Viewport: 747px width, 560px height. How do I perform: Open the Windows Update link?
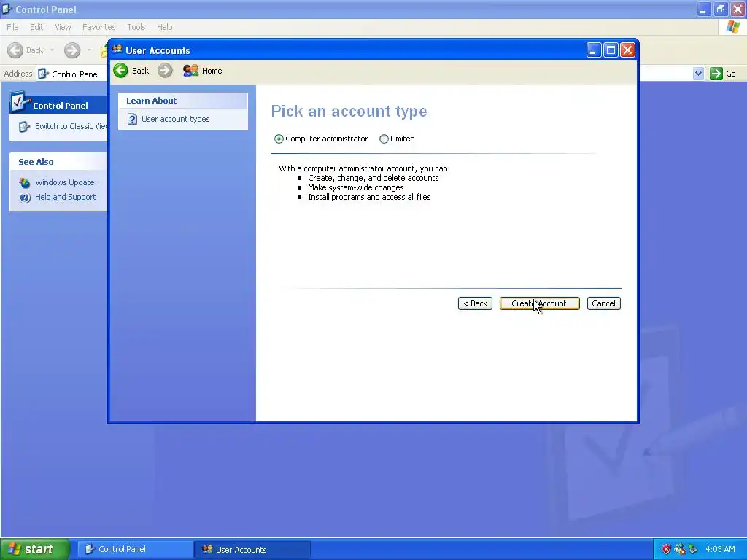(65, 182)
